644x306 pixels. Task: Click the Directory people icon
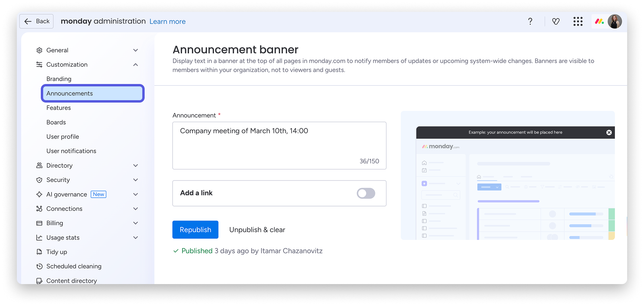[39, 165]
